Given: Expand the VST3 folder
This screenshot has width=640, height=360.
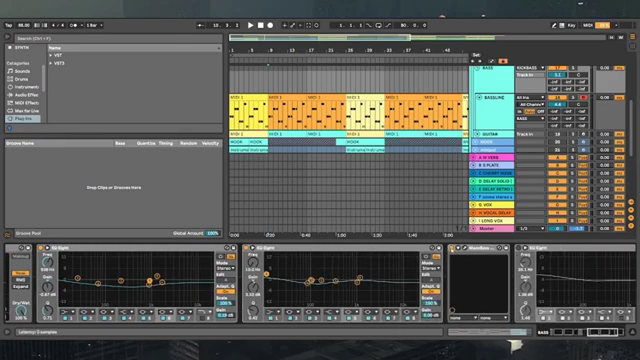Looking at the screenshot, I should [x=51, y=63].
